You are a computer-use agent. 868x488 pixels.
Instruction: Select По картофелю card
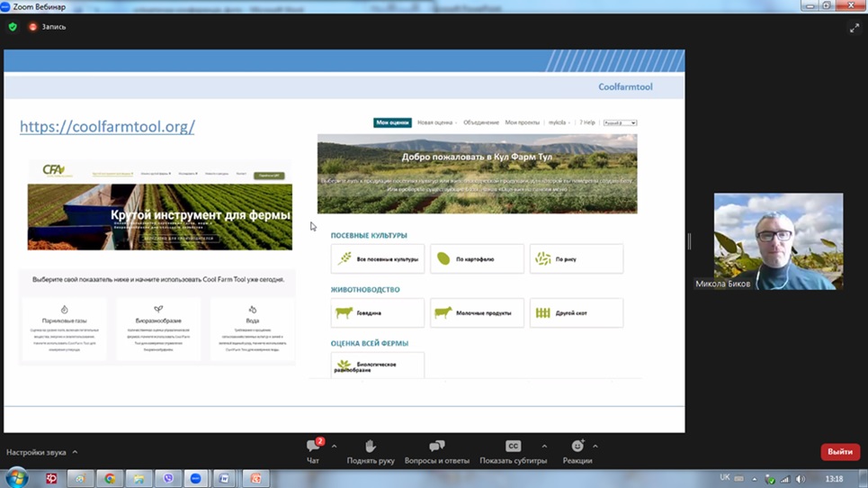pos(477,258)
